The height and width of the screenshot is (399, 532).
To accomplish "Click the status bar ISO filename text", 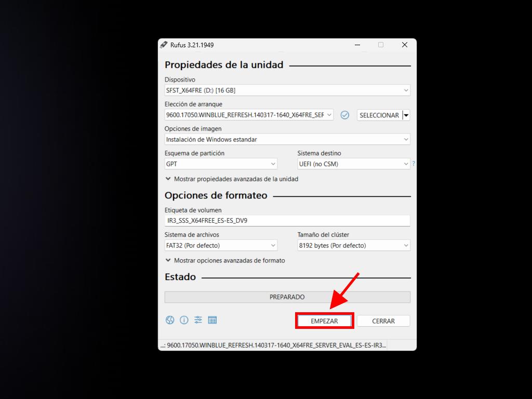I will (273, 345).
